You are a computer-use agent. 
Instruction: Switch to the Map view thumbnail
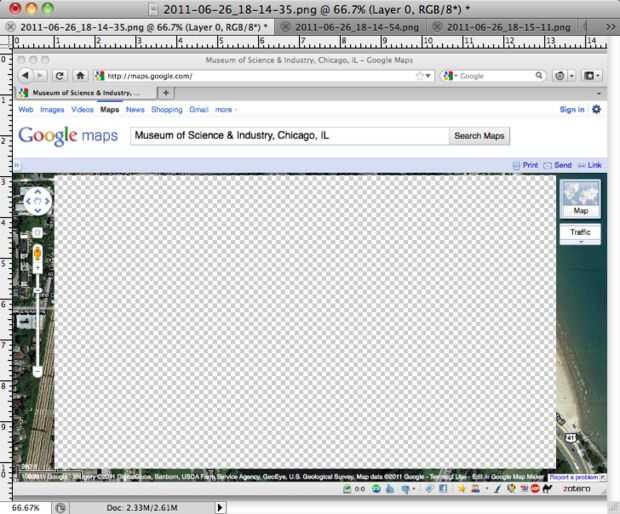(580, 198)
